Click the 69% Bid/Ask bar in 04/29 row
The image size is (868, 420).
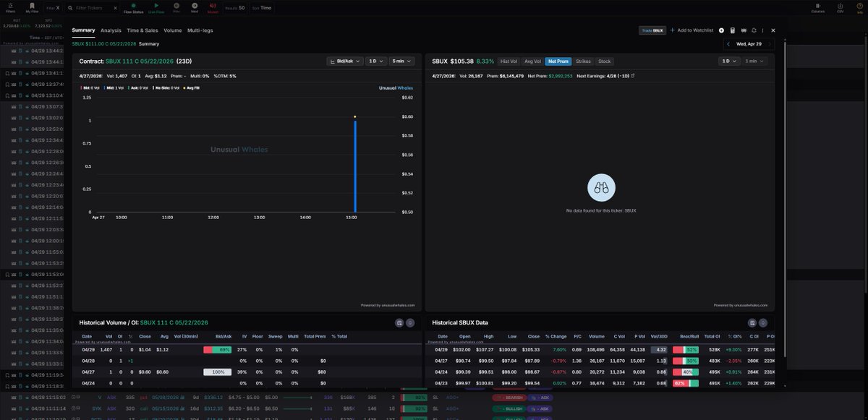click(x=218, y=349)
